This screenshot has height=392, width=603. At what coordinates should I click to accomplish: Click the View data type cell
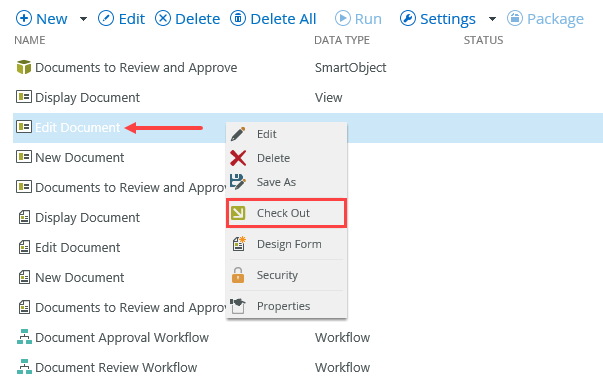tap(328, 97)
